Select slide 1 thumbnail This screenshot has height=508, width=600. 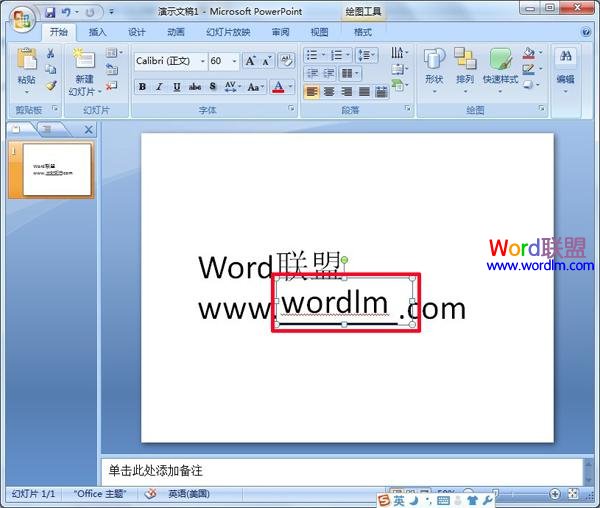(x=57, y=169)
